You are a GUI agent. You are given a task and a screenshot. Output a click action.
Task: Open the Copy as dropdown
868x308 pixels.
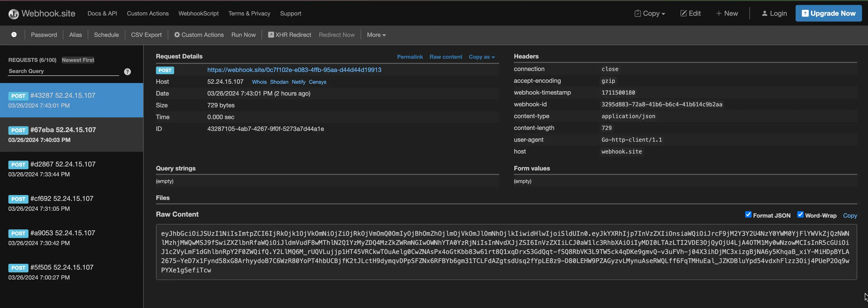[481, 57]
